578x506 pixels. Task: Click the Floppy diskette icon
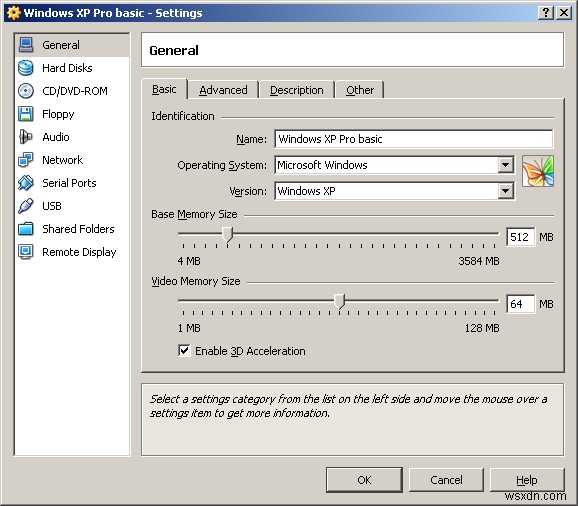click(x=26, y=114)
